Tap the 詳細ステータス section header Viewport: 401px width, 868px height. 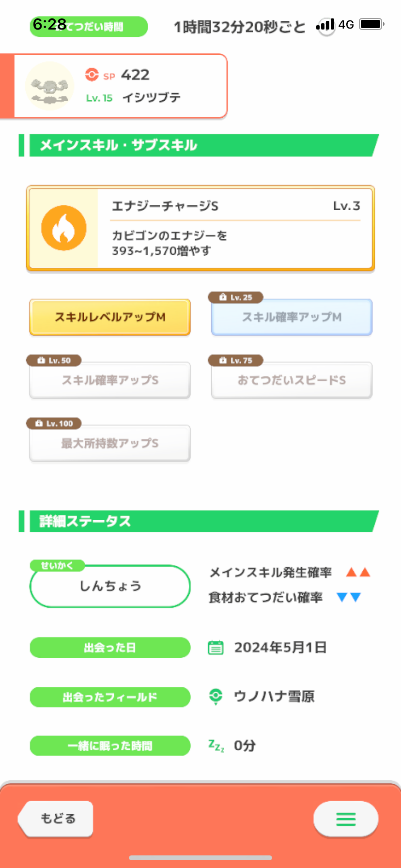(x=199, y=521)
